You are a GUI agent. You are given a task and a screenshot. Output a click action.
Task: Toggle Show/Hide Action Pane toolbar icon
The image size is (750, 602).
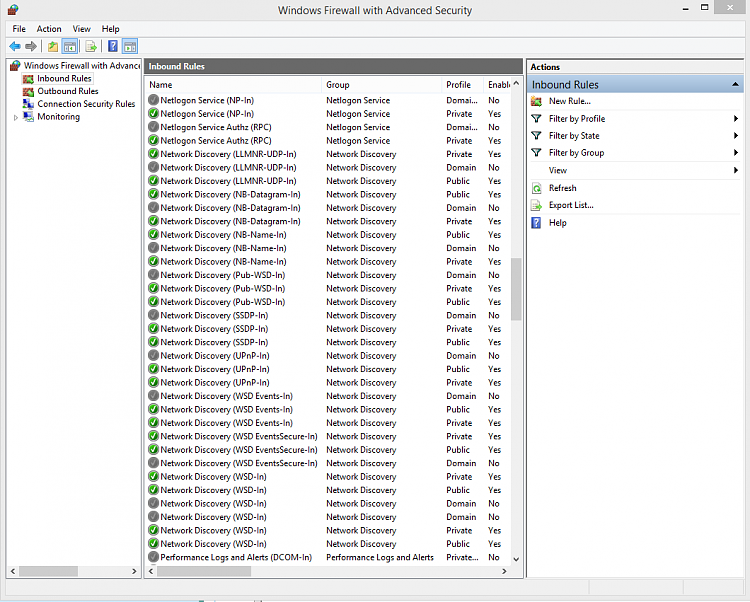(x=130, y=46)
